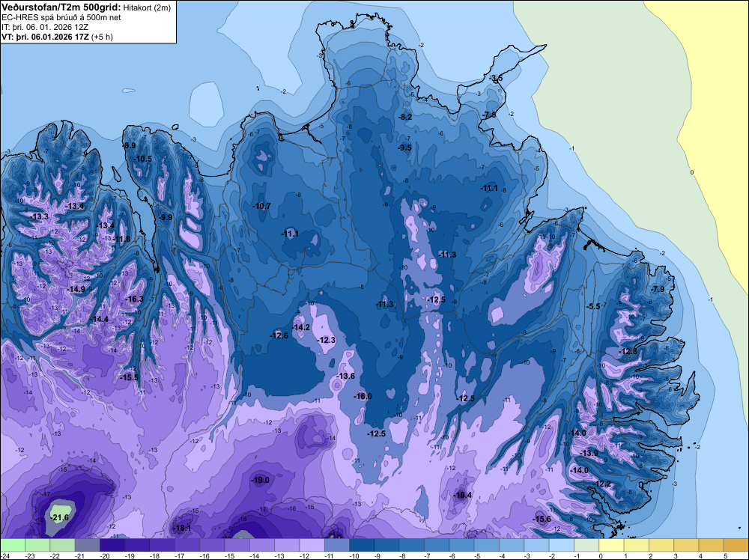Click the pale green legend swatch labeled -1
Viewport: 749px width, 560px height.
[586, 545]
